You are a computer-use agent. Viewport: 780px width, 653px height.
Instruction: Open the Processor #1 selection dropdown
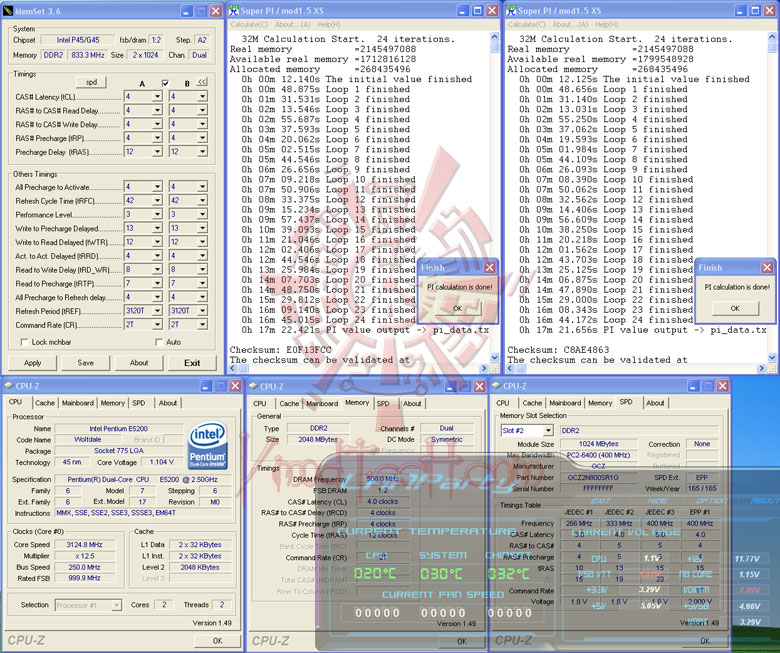click(x=116, y=605)
